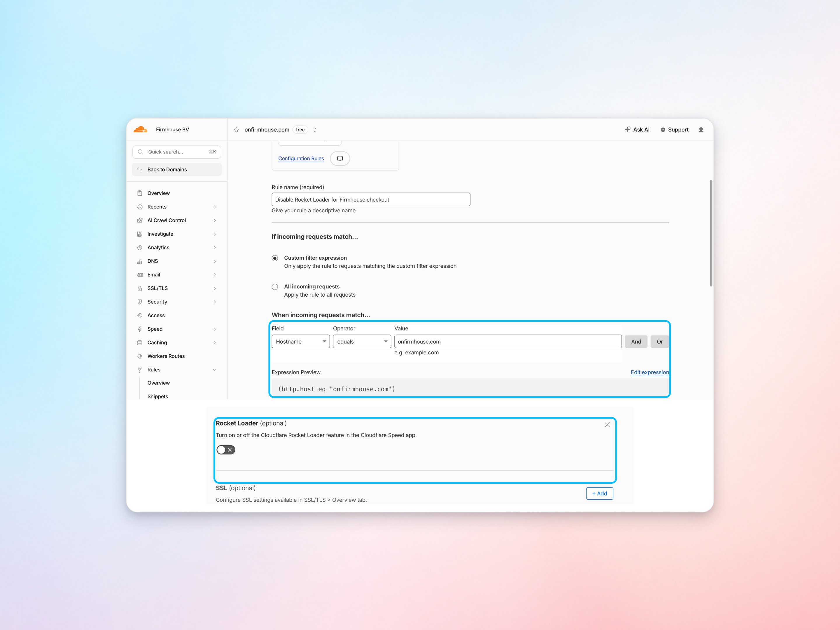Click the Security shield icon
840x630 pixels.
[140, 302]
